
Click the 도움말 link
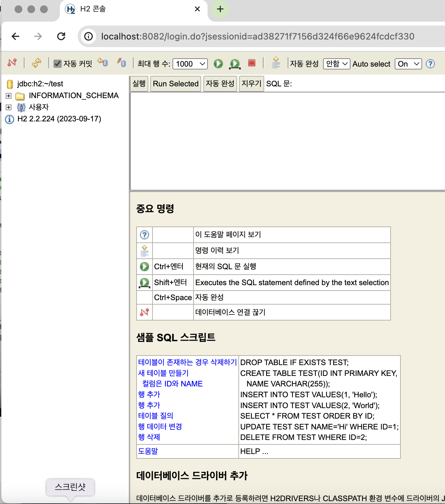[x=148, y=451]
